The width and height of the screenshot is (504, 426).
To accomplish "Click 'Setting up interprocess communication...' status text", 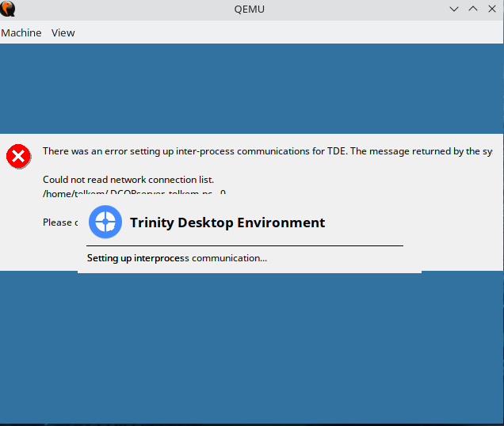I will 177,258.
